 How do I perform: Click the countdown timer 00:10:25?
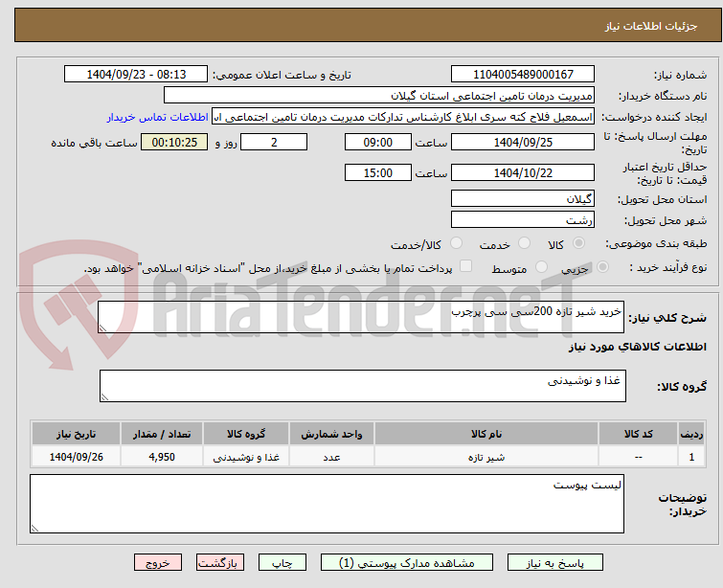174,142
